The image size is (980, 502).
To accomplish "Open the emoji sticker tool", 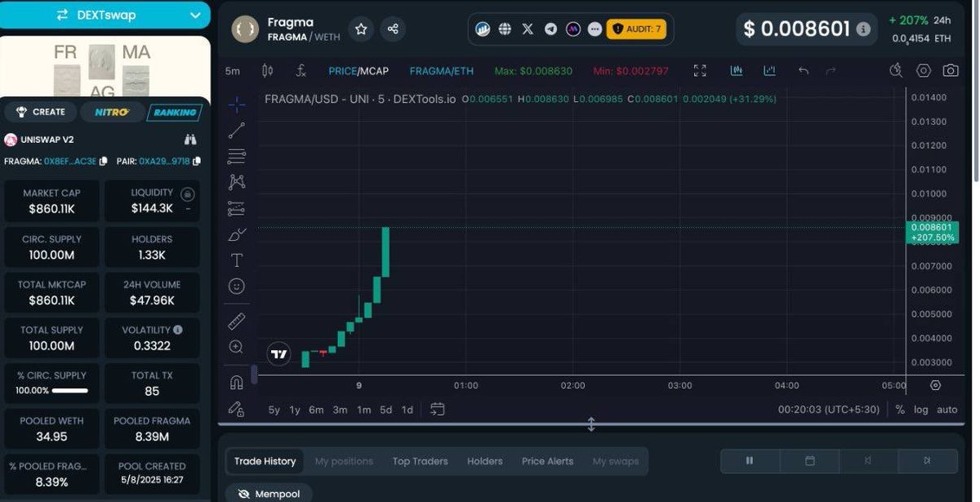I will point(236,287).
